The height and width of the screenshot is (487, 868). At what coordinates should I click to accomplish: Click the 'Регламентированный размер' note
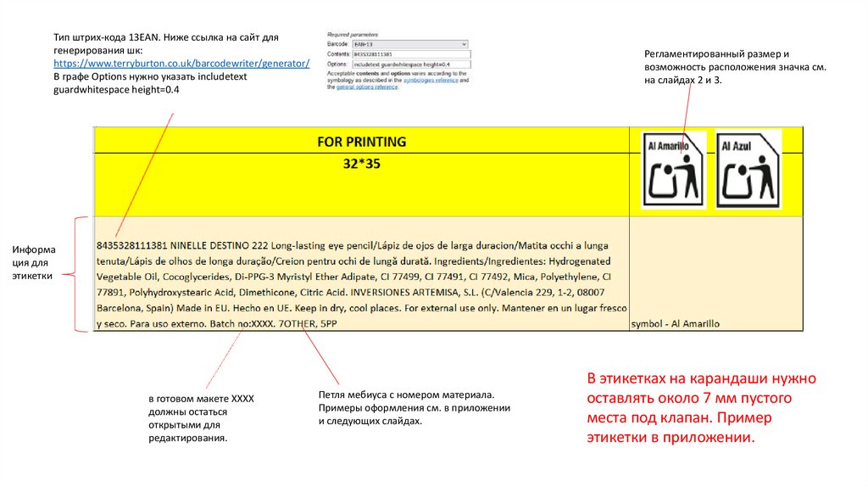(735, 67)
